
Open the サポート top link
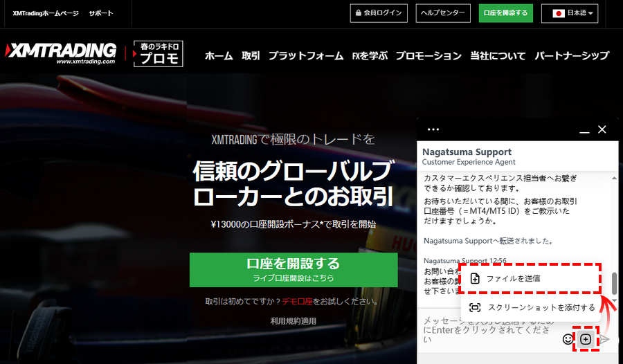101,13
